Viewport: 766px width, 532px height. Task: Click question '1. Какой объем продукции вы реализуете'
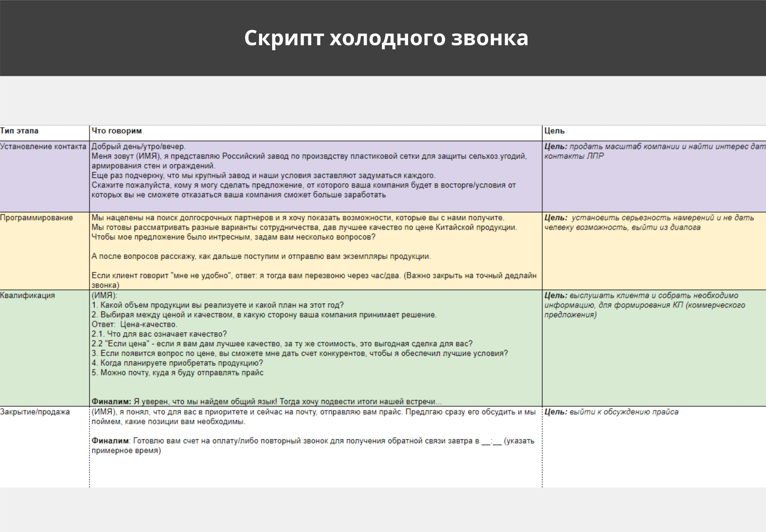pos(218,305)
